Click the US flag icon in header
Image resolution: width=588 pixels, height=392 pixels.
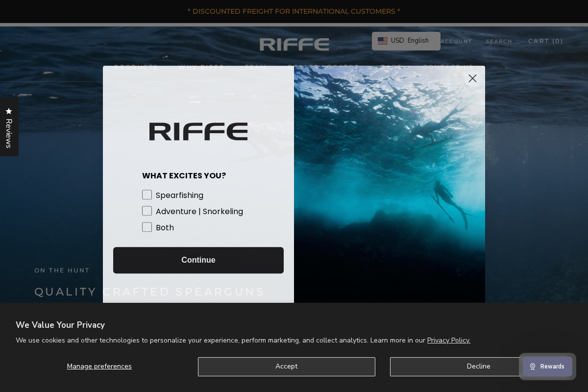pyautogui.click(x=383, y=41)
